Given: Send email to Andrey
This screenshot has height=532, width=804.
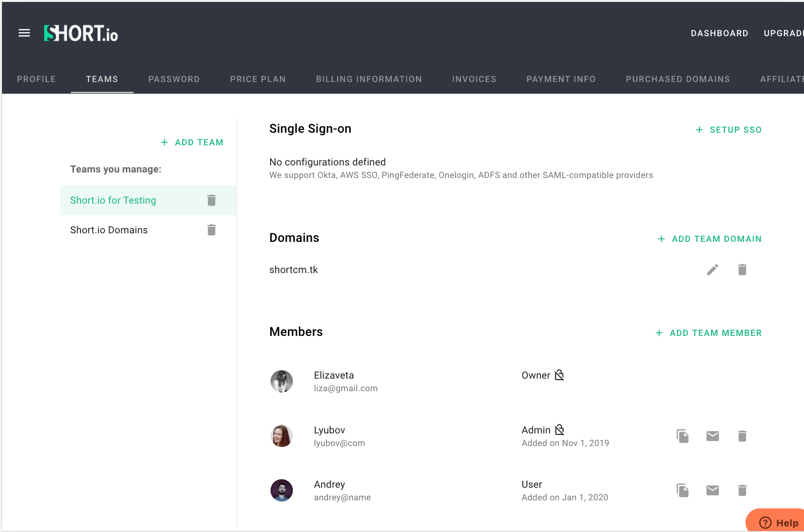Looking at the screenshot, I should (x=712, y=490).
